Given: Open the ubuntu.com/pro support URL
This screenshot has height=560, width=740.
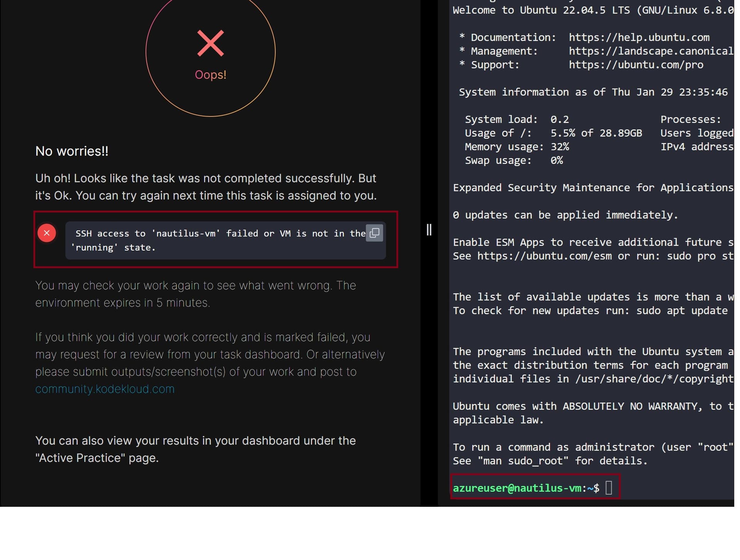Looking at the screenshot, I should pos(636,65).
